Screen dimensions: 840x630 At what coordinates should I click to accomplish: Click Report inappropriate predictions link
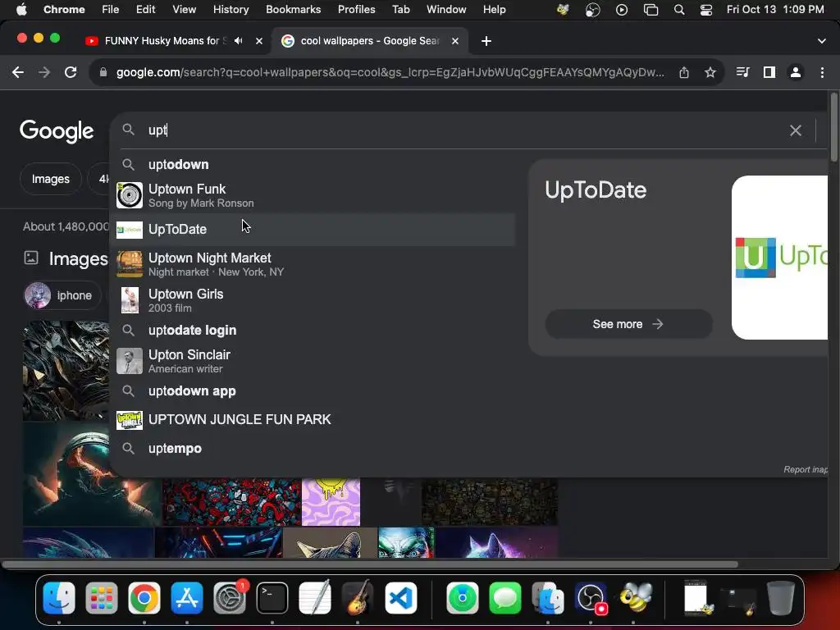(806, 469)
